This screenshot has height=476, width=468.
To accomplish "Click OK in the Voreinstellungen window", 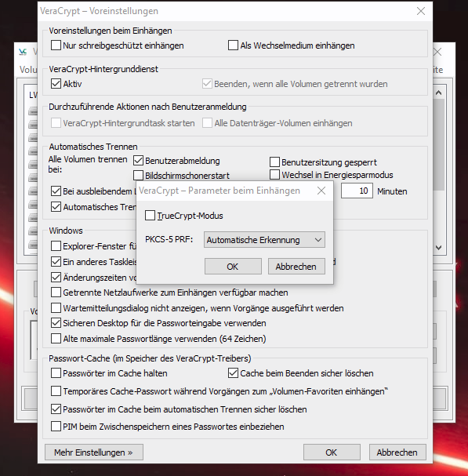I will (x=332, y=452).
